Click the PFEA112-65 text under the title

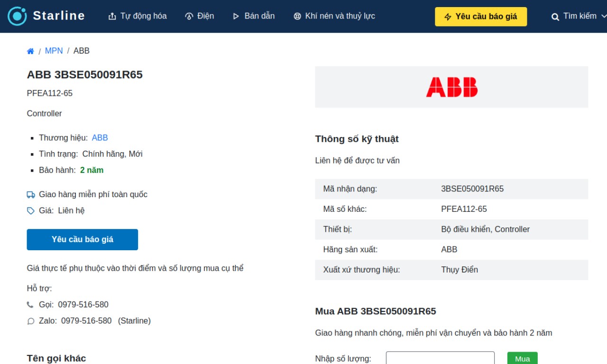tap(50, 93)
